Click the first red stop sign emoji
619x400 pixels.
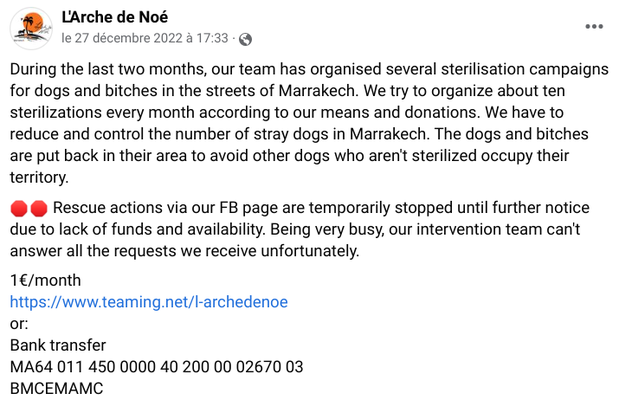tap(19, 208)
